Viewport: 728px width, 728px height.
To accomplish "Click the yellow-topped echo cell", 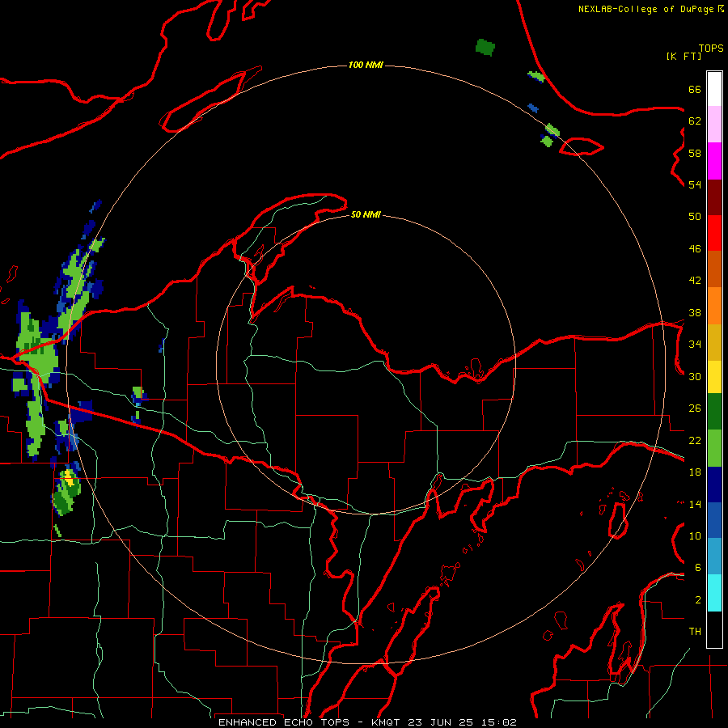I will 67,492.
